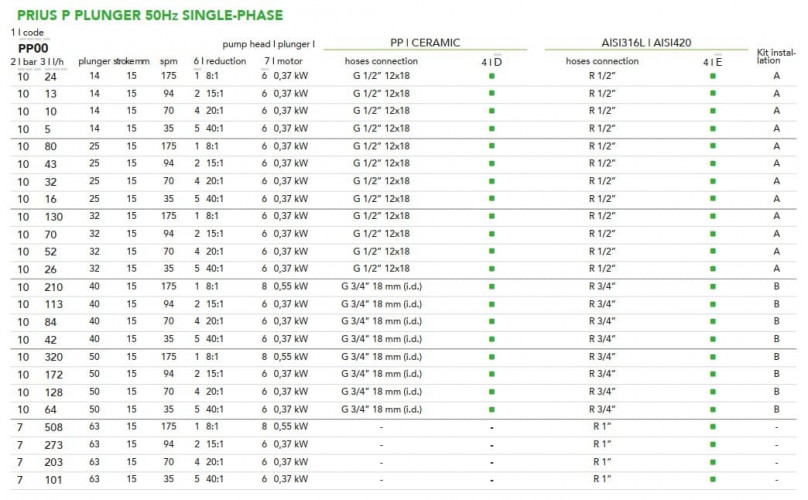This screenshot has width=808, height=500.
Task: Select kit installation B in 84 l/h row
Action: pos(776,321)
